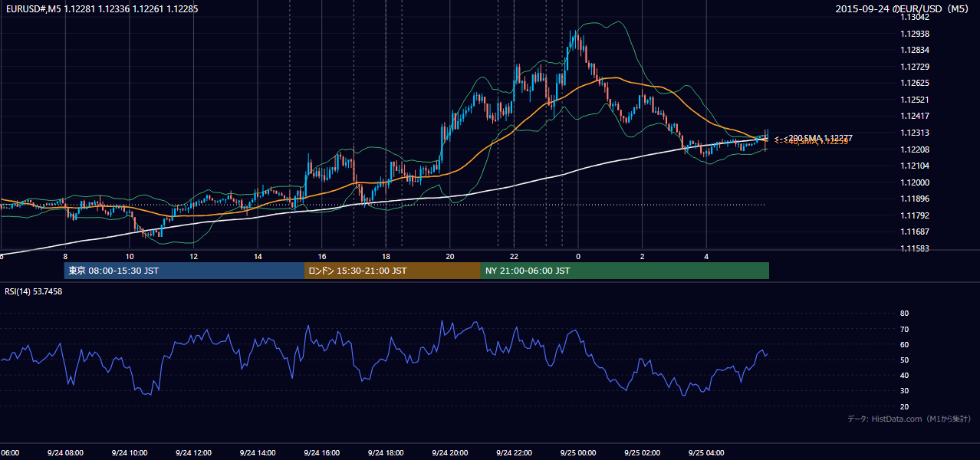980x460 pixels.
Task: Click price axis label 1.12521
Action: pos(913,100)
